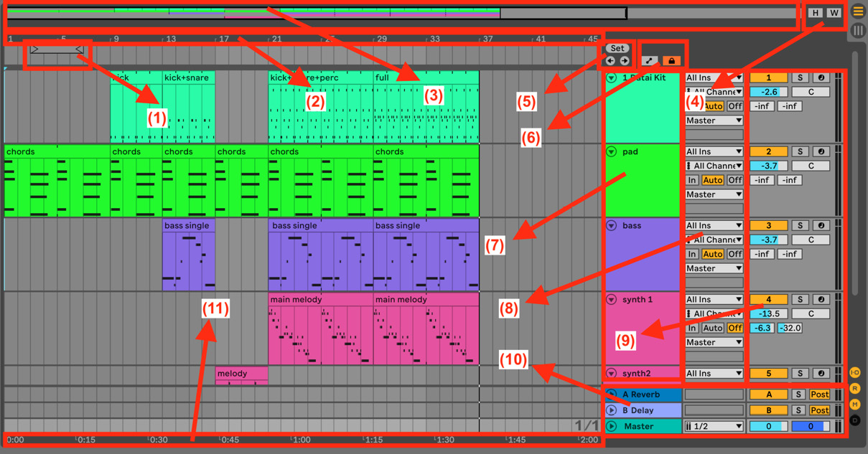This screenshot has height=454, width=868.
Task: Click synth 1 send A value -6.3
Action: click(x=762, y=328)
